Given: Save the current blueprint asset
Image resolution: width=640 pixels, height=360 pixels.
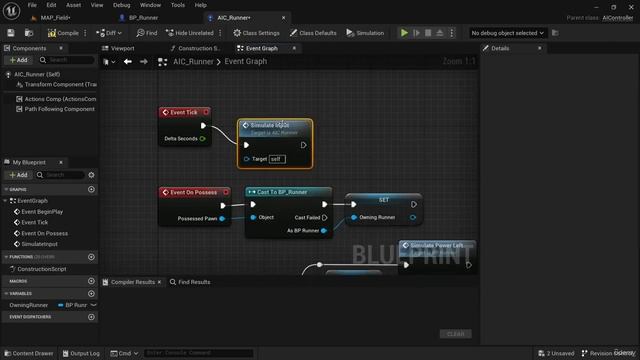Looking at the screenshot, I should point(11,33).
